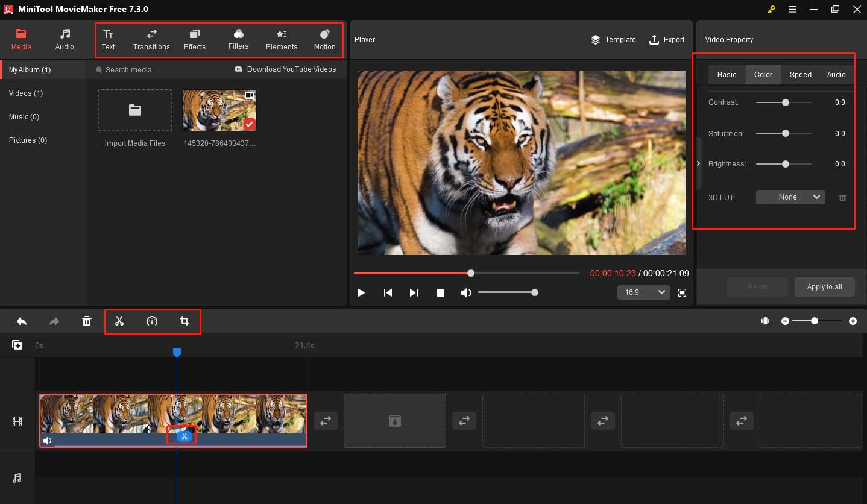Click the Contrast slider

(784, 102)
